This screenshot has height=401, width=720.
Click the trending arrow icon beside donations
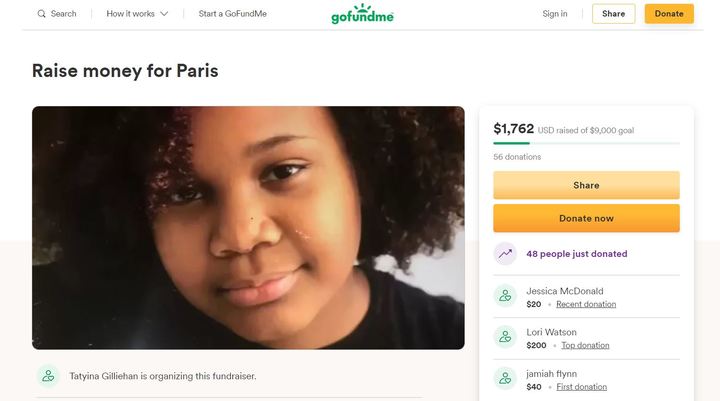pyautogui.click(x=505, y=254)
